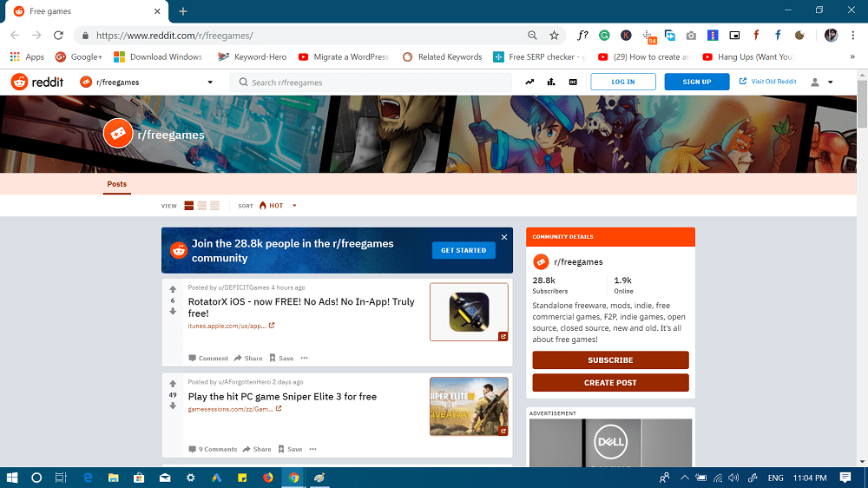Open the Original Content icon
The height and width of the screenshot is (488, 868).
(x=573, y=82)
